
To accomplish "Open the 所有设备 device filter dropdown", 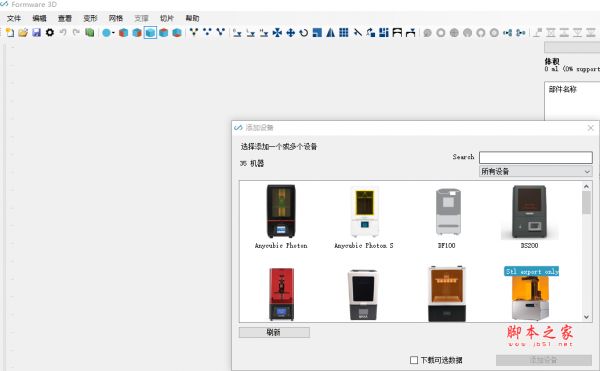I will [x=536, y=171].
